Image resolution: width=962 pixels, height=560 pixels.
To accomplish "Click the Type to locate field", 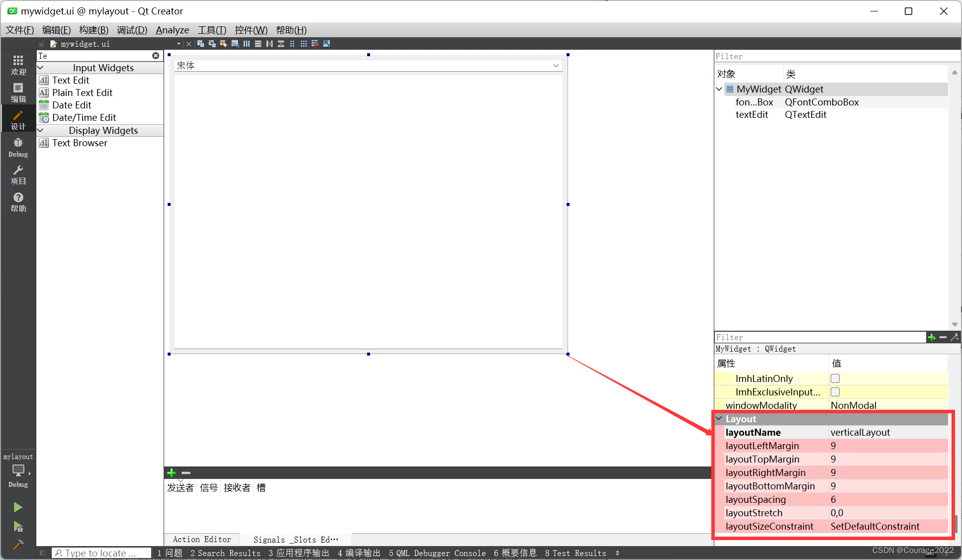I will coord(102,553).
